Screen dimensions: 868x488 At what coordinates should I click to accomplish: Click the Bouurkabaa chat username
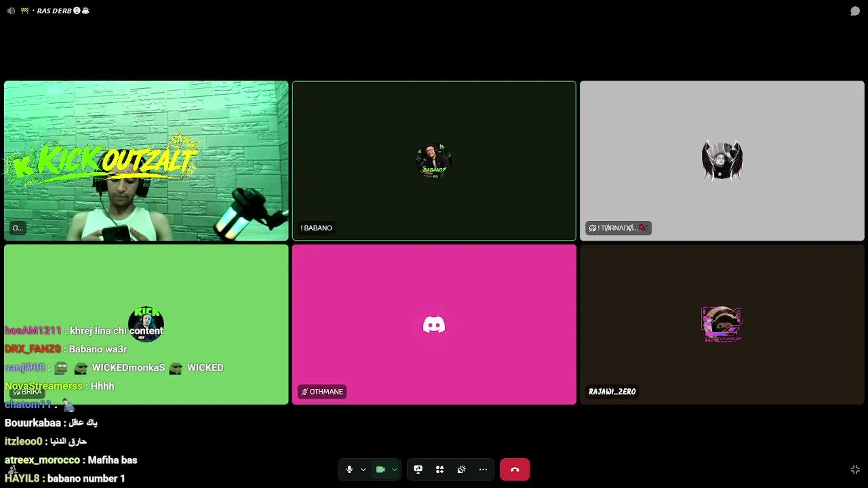(33, 423)
